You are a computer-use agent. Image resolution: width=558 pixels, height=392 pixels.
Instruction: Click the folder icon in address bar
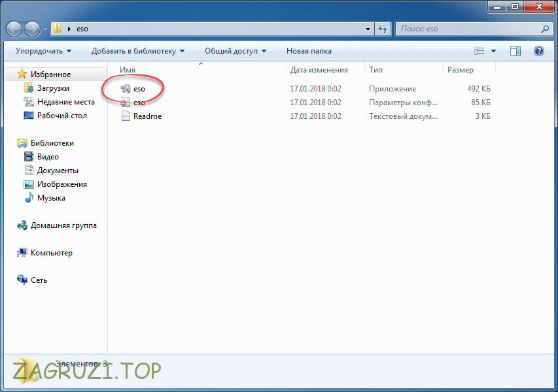pos(57,29)
